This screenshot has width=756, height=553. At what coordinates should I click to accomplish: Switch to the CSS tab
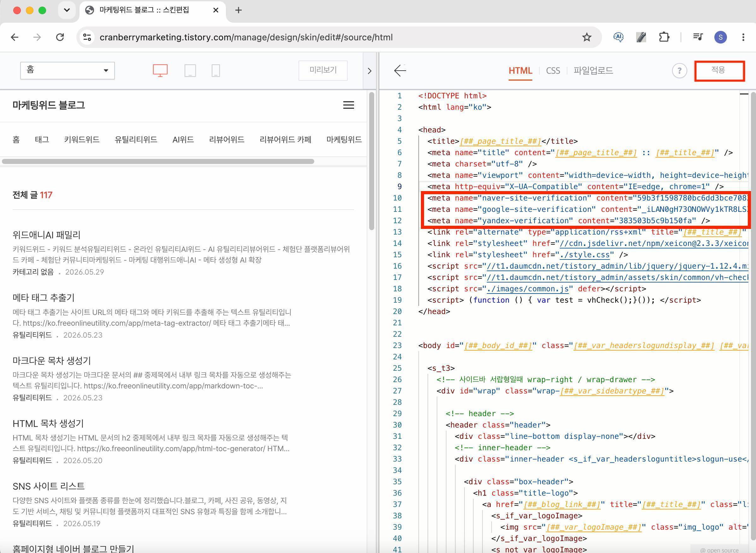tap(553, 71)
